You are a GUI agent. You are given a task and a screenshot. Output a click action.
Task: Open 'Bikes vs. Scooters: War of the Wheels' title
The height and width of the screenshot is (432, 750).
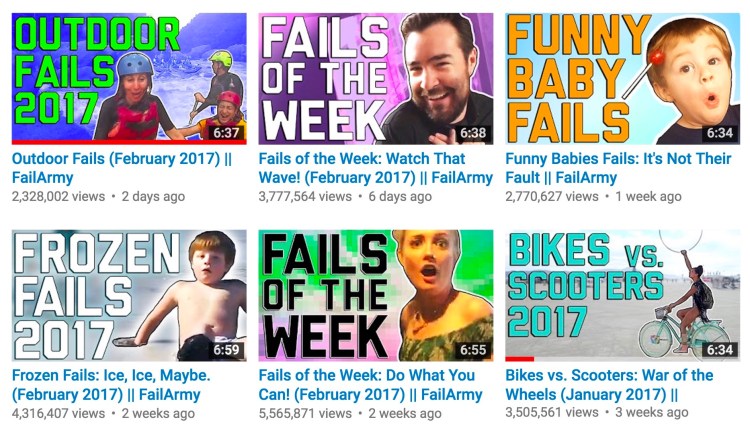[609, 385]
